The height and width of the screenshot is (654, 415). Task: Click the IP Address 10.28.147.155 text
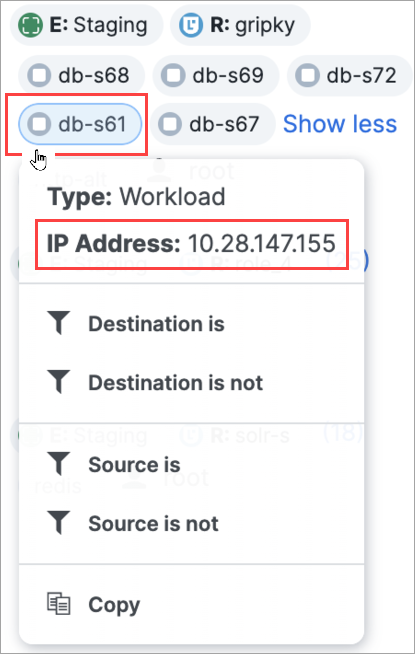(191, 243)
